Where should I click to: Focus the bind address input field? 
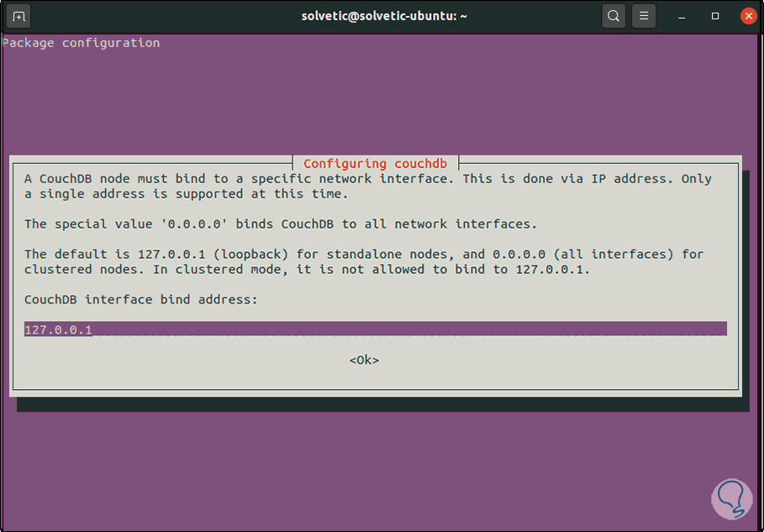coord(376,329)
